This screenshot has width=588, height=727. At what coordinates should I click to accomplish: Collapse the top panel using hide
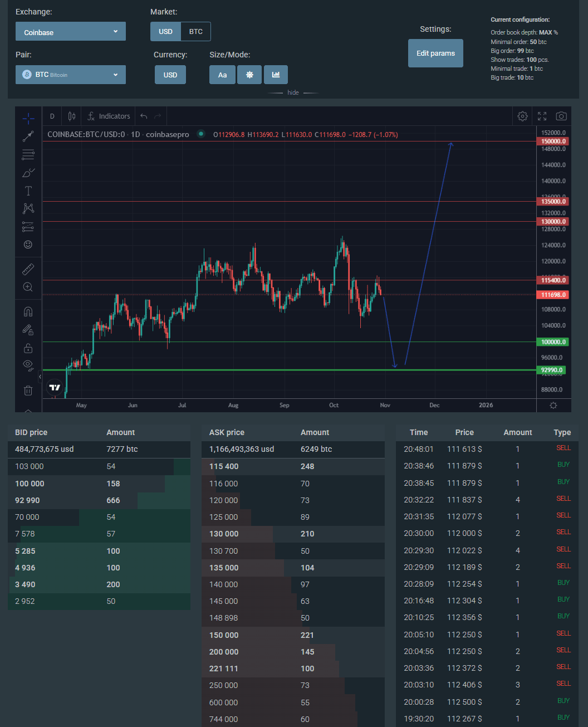pos(293,92)
